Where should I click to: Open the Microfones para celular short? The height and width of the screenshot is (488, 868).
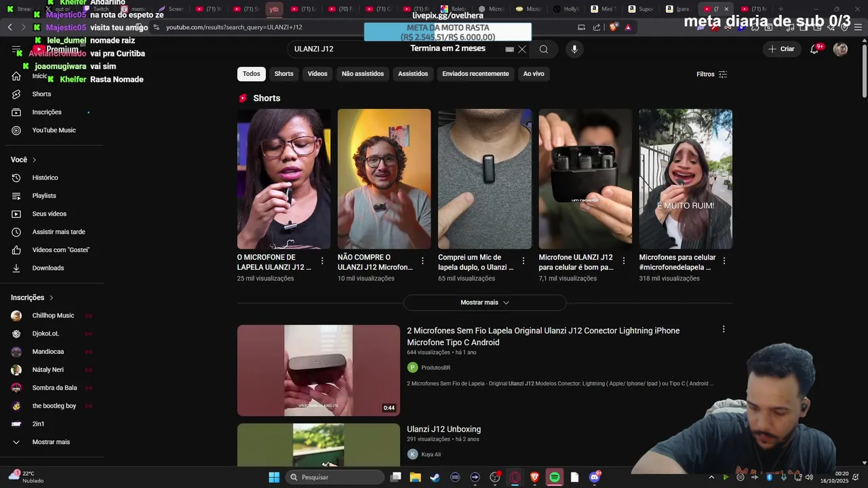point(686,179)
